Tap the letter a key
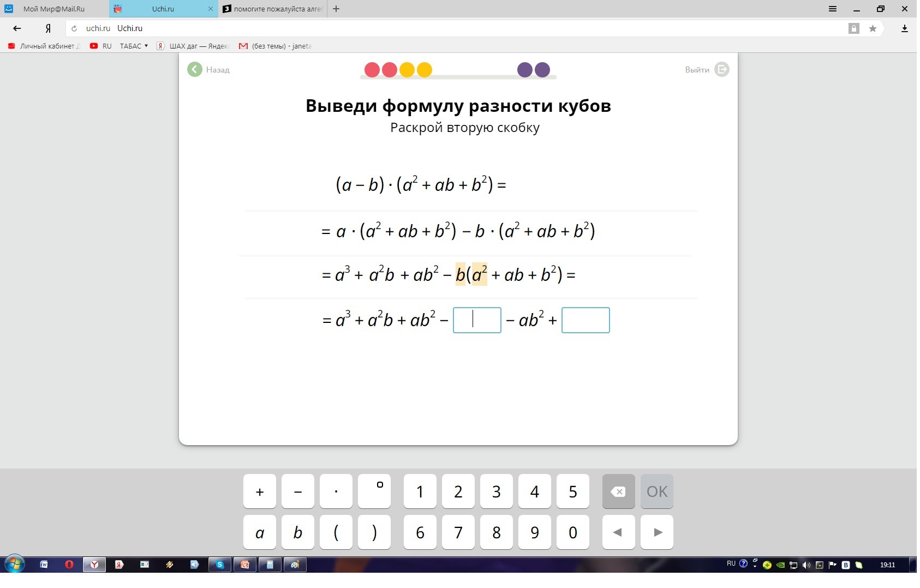This screenshot has width=920, height=588. (260, 532)
